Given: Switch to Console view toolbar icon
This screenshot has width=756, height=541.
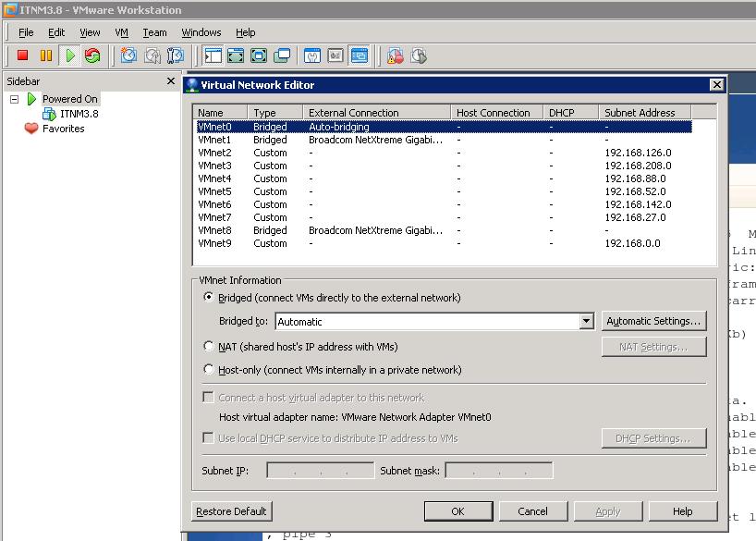Looking at the screenshot, I should (360, 55).
